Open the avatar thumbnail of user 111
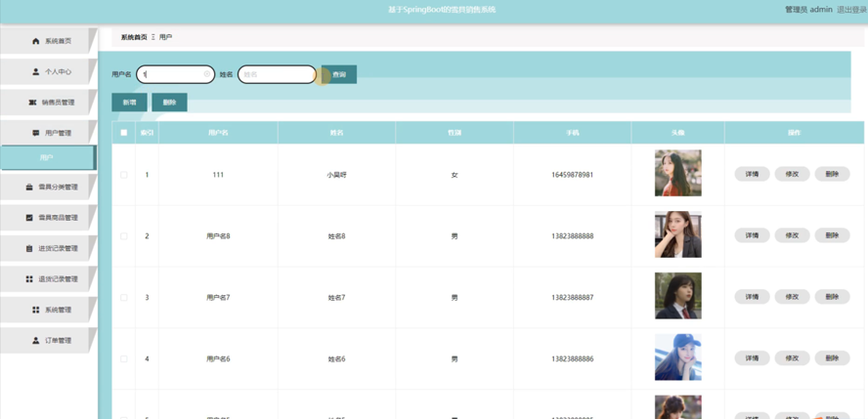 click(678, 173)
